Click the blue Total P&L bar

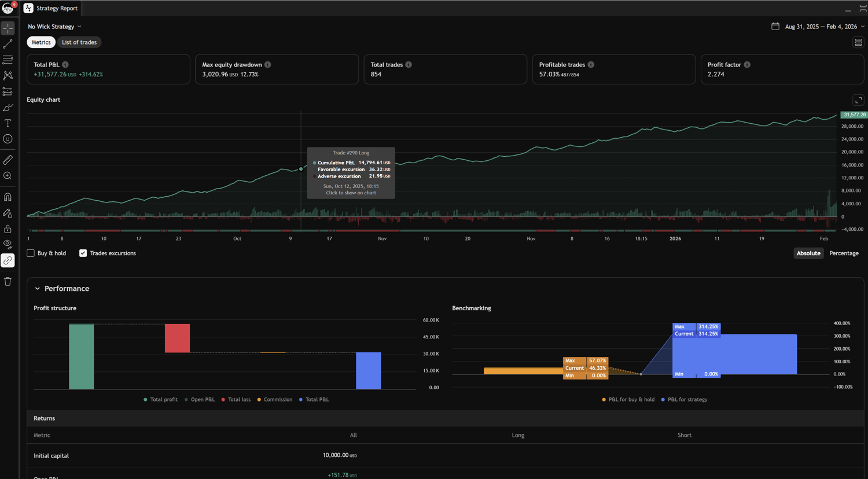368,370
